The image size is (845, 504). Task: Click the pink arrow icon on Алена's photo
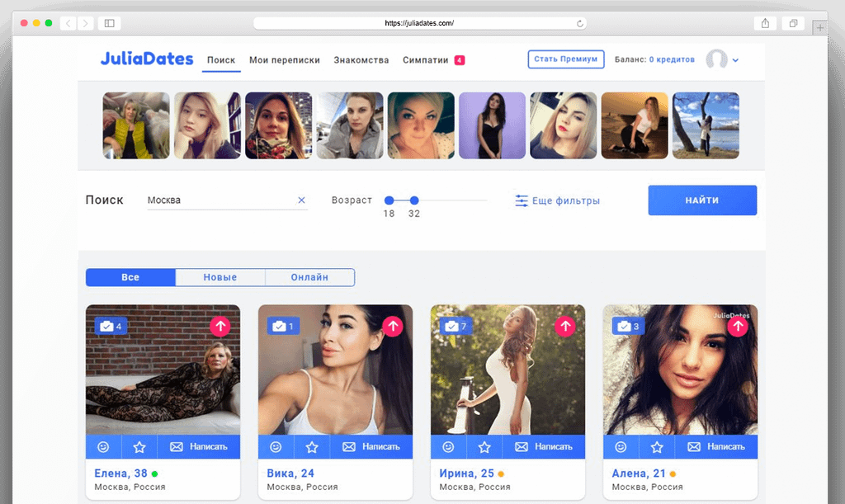[737, 327]
